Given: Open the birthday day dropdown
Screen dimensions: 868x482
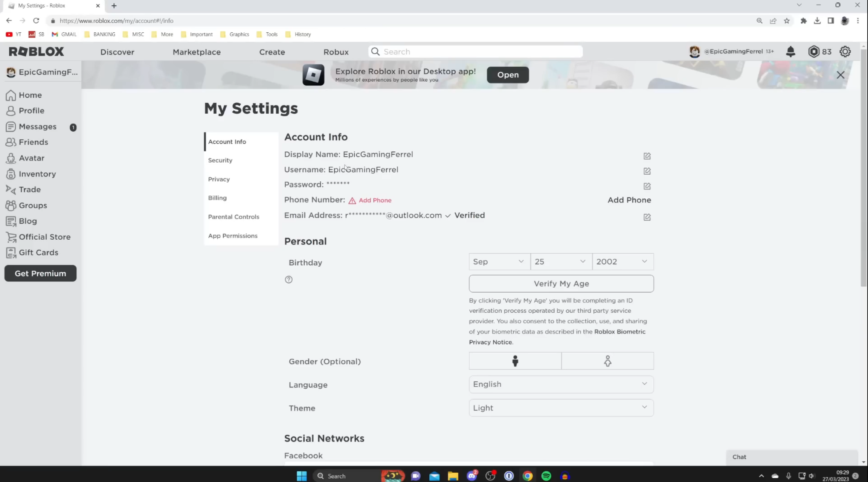Looking at the screenshot, I should tap(561, 262).
